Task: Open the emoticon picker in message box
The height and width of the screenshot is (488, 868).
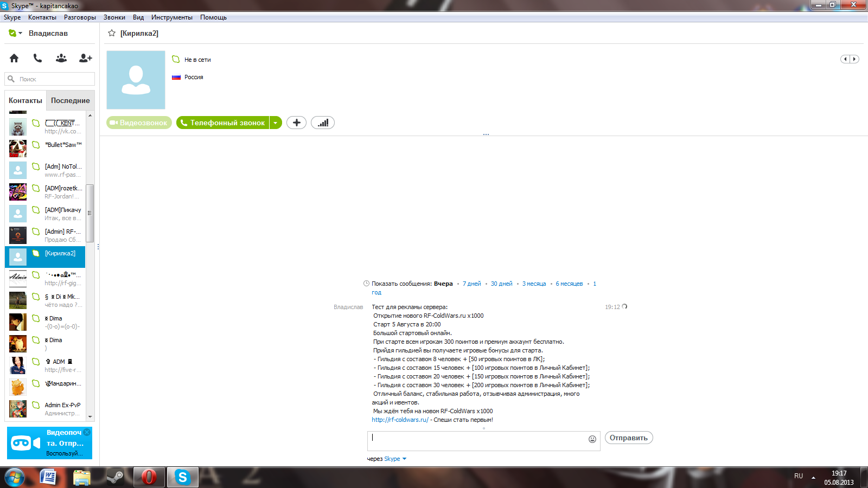Action: coord(592,439)
